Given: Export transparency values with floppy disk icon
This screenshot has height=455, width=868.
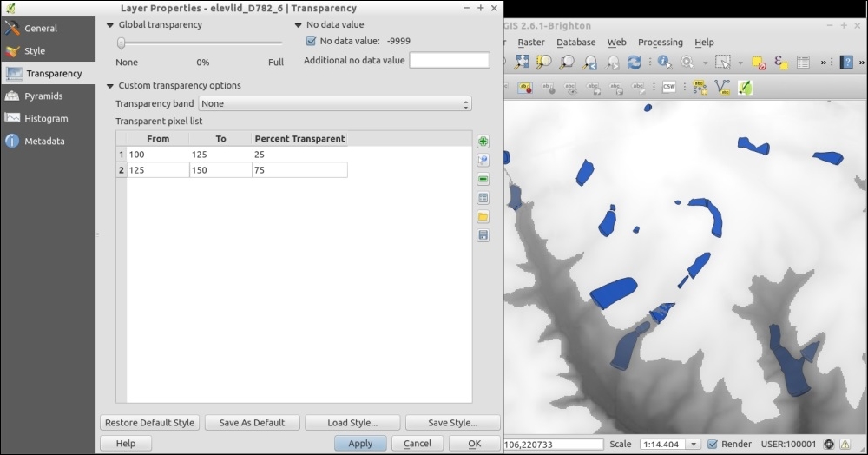Looking at the screenshot, I should (483, 236).
